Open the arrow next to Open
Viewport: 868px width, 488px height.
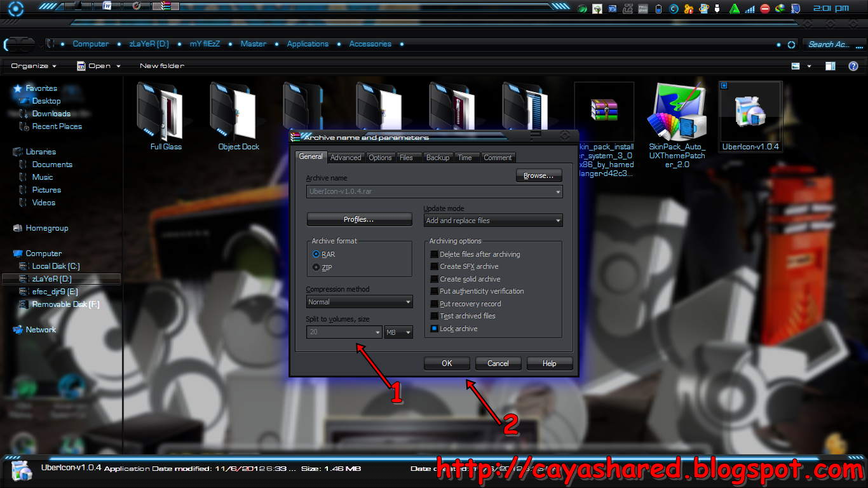(x=118, y=66)
